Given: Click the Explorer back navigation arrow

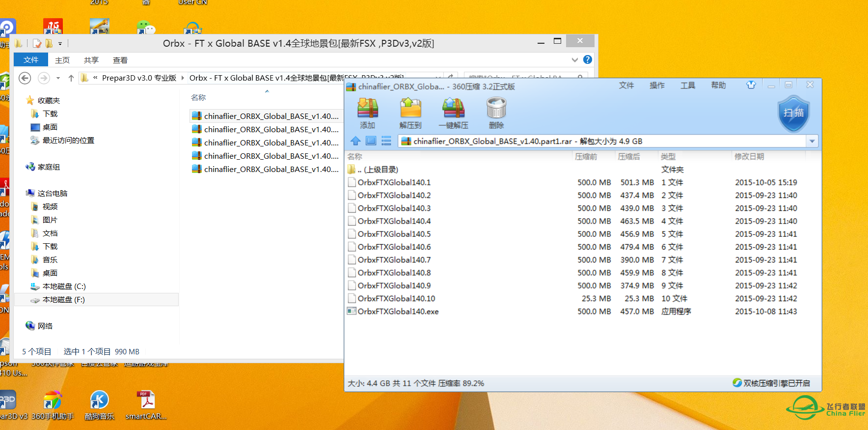Looking at the screenshot, I should point(25,78).
